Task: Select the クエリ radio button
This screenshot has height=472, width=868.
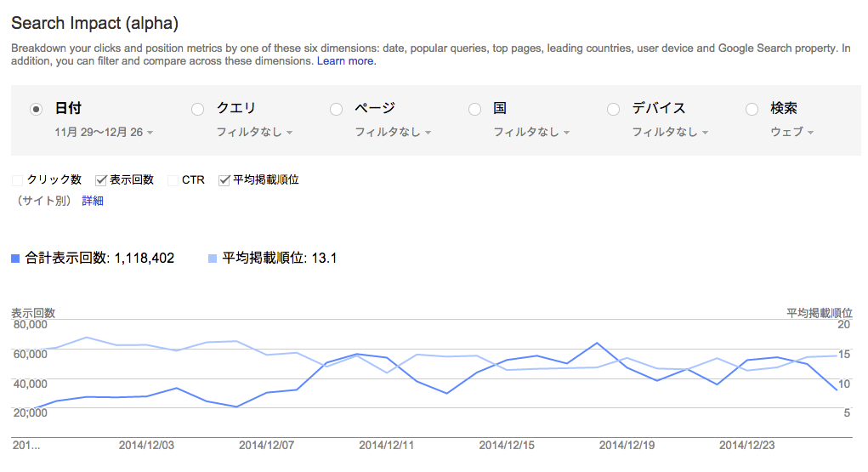Action: point(197,109)
